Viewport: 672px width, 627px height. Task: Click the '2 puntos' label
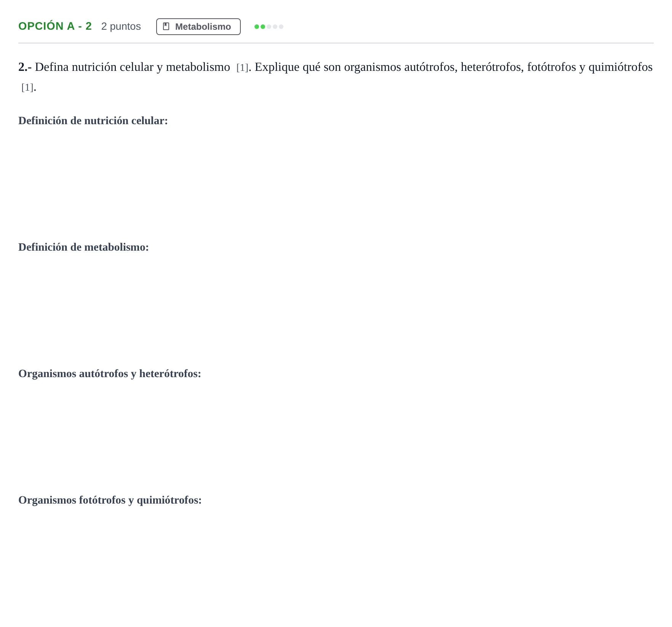pyautogui.click(x=121, y=26)
